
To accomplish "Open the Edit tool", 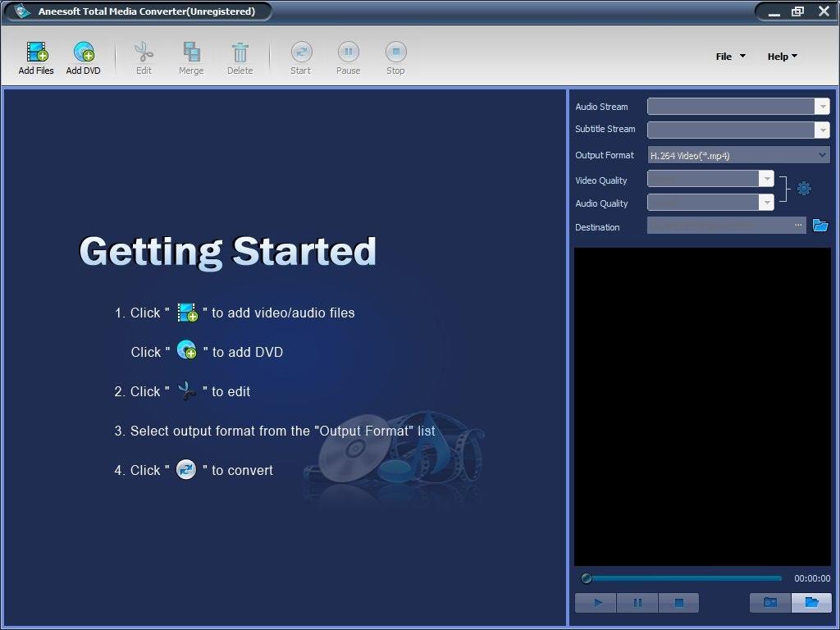I will 144,53.
